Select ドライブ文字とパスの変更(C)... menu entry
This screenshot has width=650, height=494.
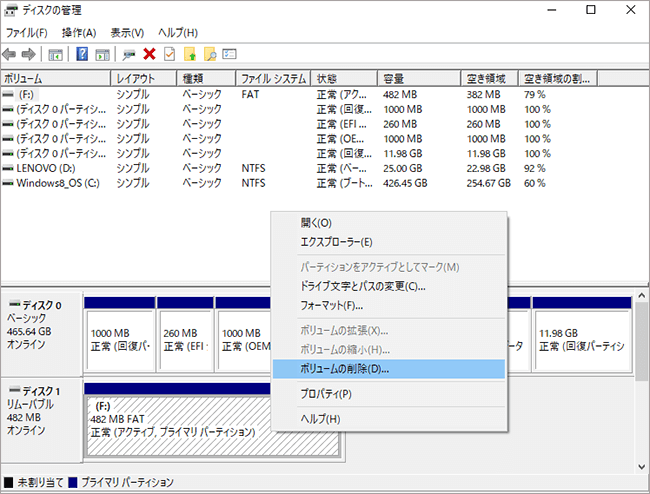coord(389,286)
